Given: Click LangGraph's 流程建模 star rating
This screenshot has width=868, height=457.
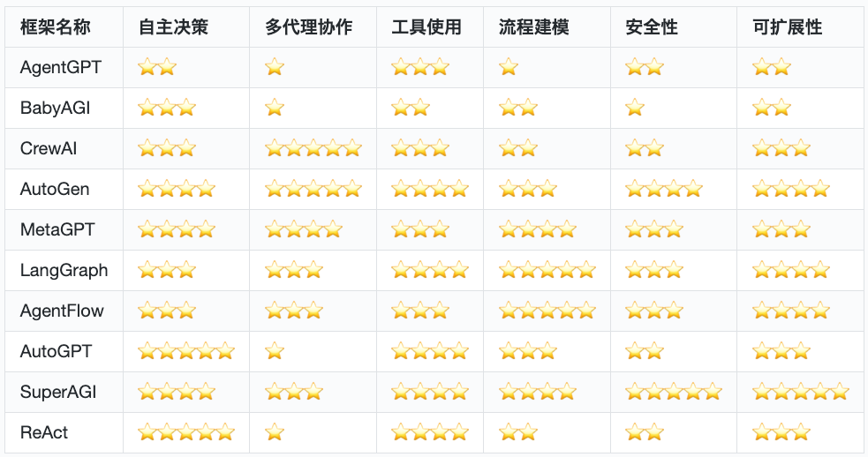Looking at the screenshot, I should 547,270.
